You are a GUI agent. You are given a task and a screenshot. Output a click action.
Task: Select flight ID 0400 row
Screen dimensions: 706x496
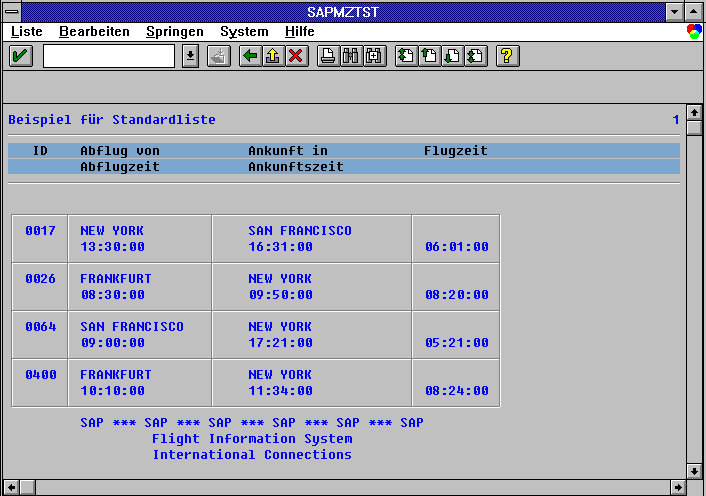pos(40,375)
